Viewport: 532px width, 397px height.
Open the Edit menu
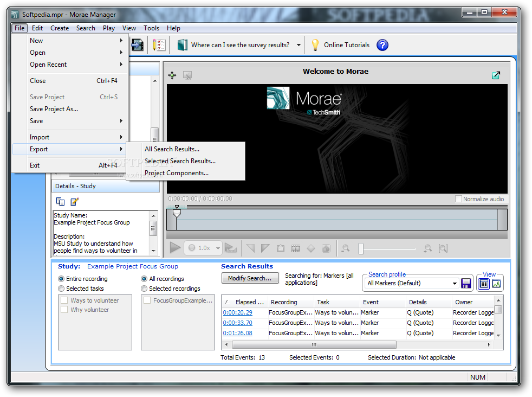click(x=37, y=28)
